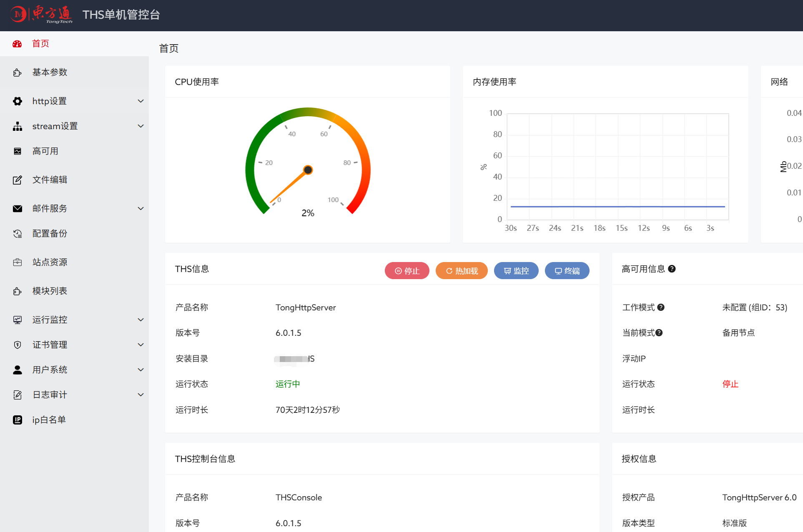Go to the 高可用 menu item
The width and height of the screenshot is (803, 532).
pyautogui.click(x=74, y=151)
